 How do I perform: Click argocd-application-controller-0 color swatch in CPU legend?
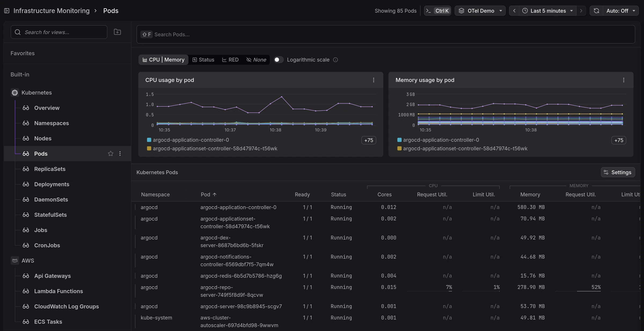pyautogui.click(x=149, y=140)
